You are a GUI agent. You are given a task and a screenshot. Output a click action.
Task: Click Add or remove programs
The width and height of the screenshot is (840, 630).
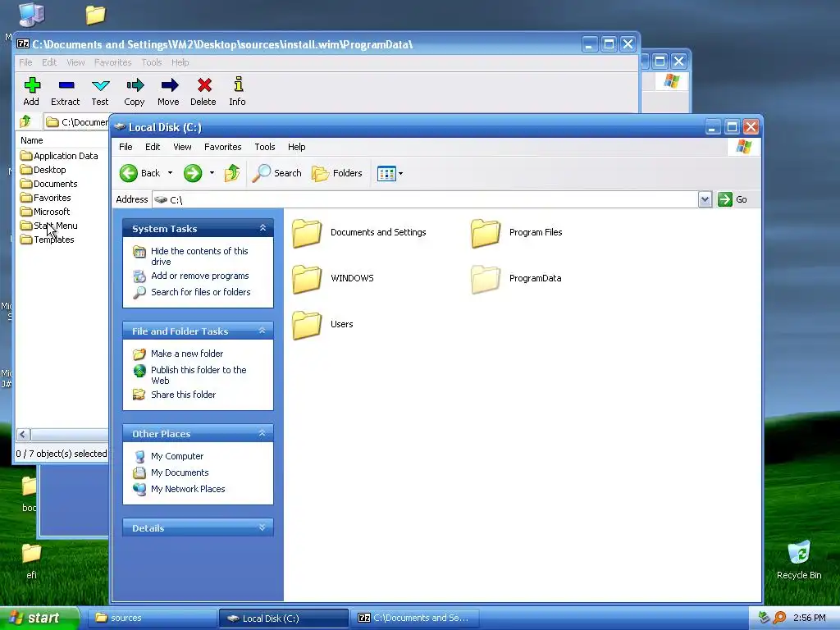point(200,276)
